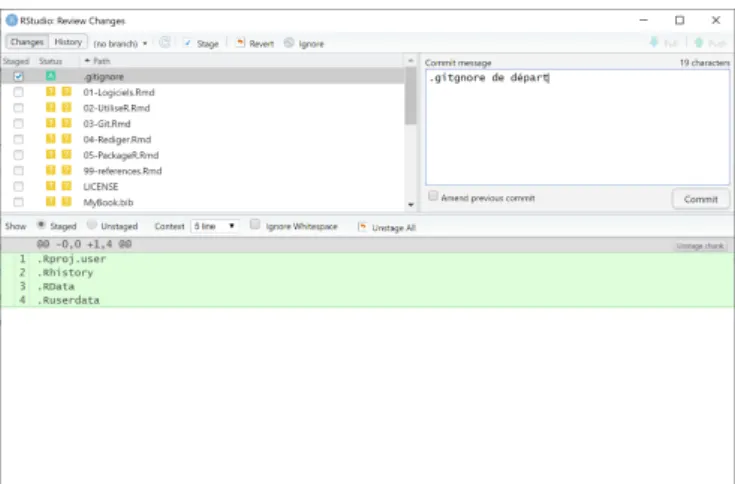Click the Pull arrow icon
This screenshot has height=484, width=735.
click(654, 43)
